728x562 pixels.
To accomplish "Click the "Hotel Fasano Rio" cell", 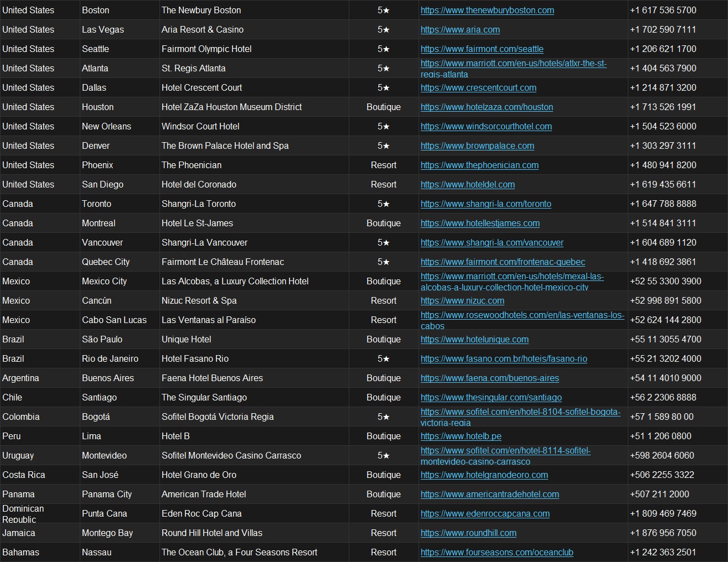I will click(x=254, y=358).
